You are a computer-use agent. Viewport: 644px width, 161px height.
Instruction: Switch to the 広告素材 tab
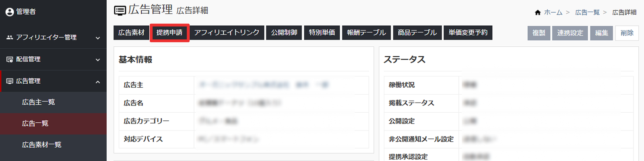(x=131, y=33)
